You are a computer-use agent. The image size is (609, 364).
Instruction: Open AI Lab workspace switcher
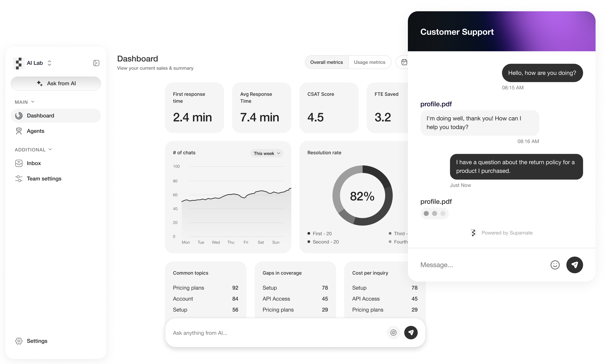pyautogui.click(x=49, y=63)
